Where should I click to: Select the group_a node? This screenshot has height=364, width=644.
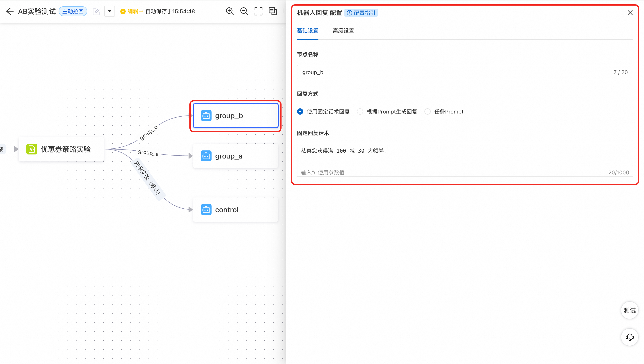pos(235,156)
